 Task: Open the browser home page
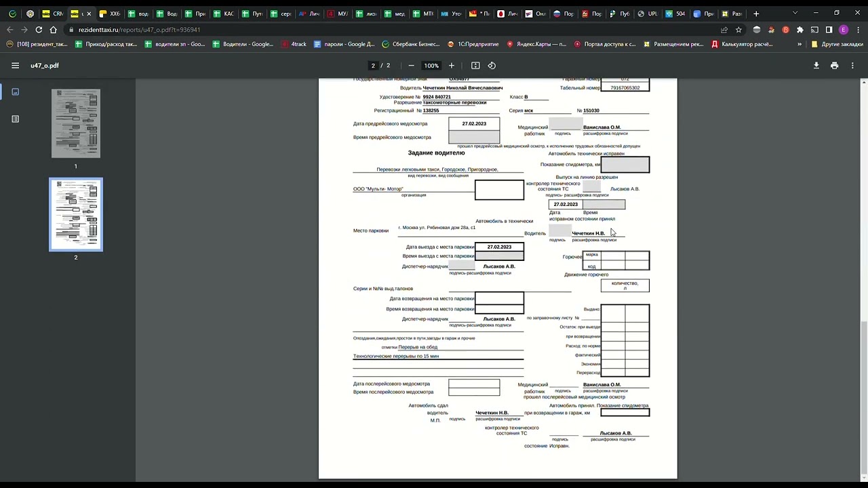pyautogui.click(x=54, y=30)
